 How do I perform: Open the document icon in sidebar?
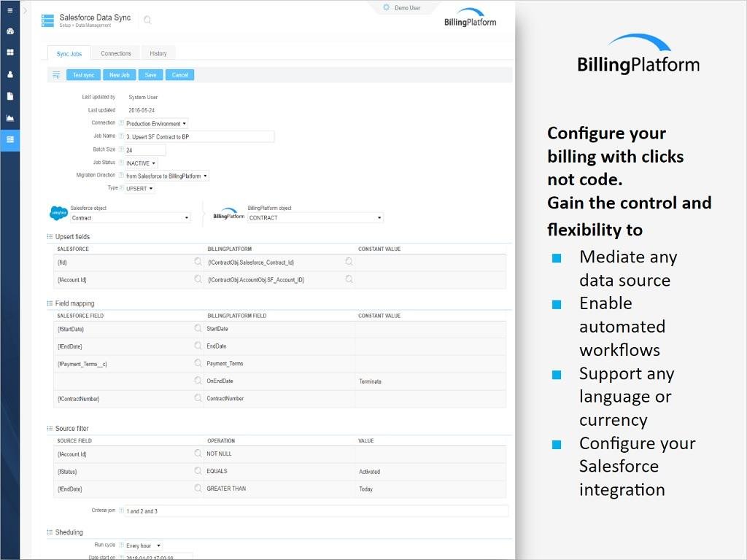click(10, 96)
